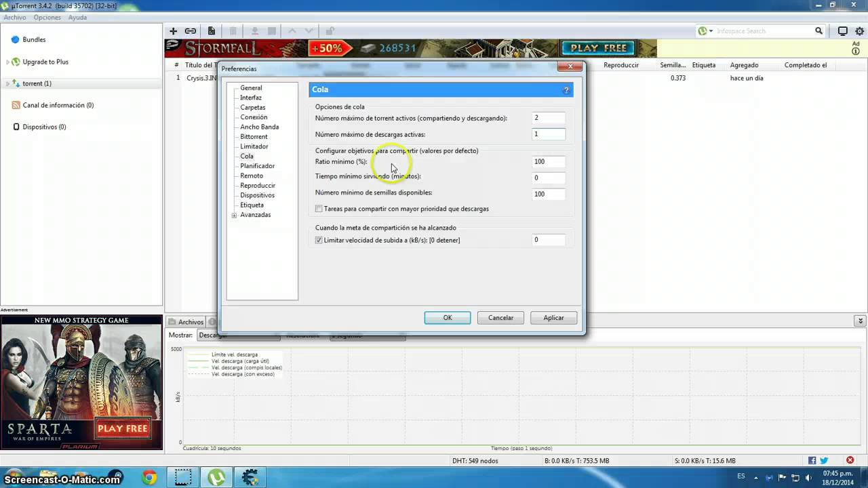Select Conexión in preferences tree
The height and width of the screenshot is (488, 868).
click(x=254, y=117)
